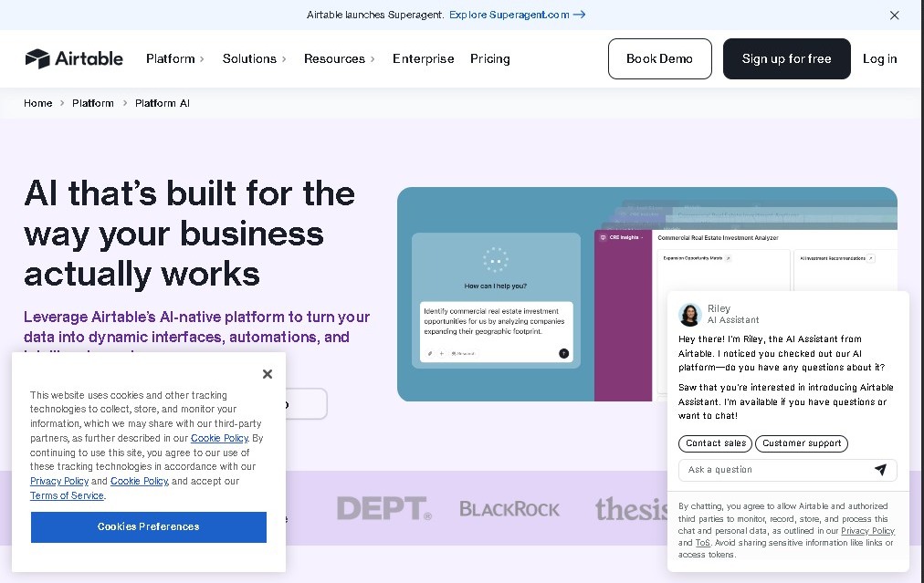This screenshot has height=583, width=924.
Task: Click the Airtable logo
Action: click(74, 58)
